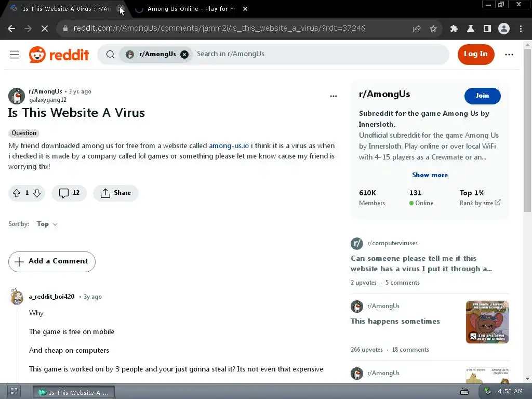
Task: Share the post
Action: point(116,193)
